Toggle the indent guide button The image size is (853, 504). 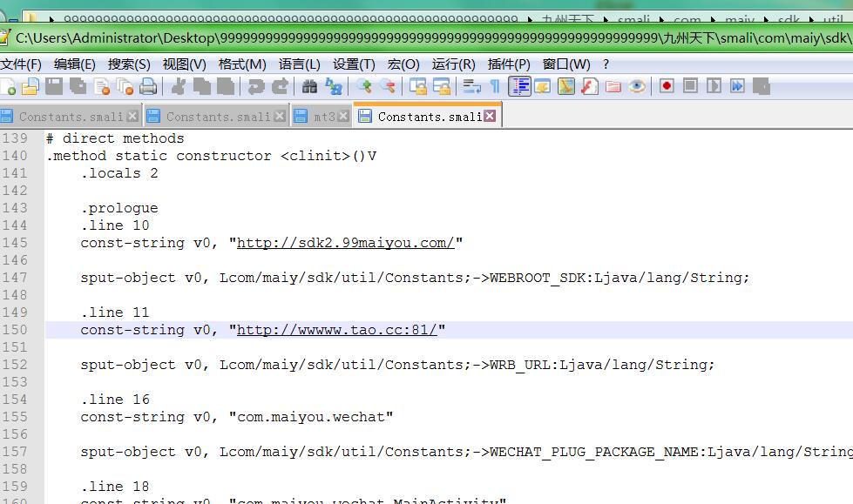(x=519, y=86)
